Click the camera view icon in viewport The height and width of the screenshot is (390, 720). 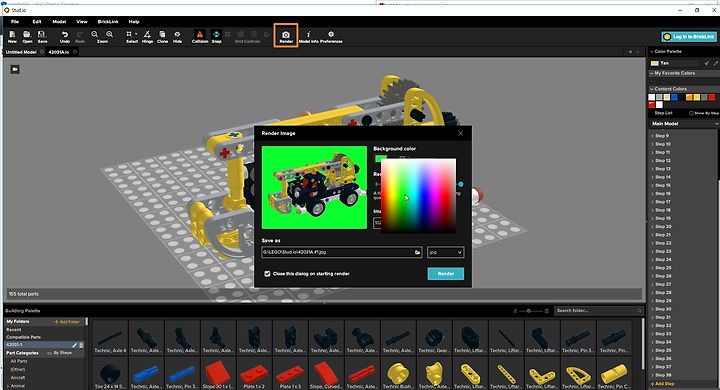click(15, 69)
